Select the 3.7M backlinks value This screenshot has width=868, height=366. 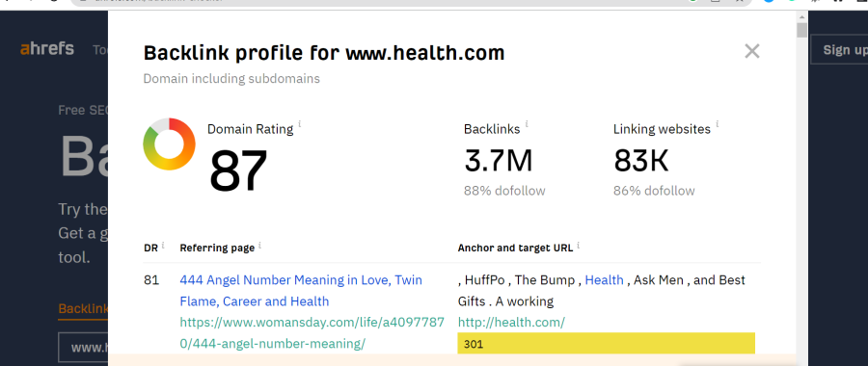pos(499,161)
